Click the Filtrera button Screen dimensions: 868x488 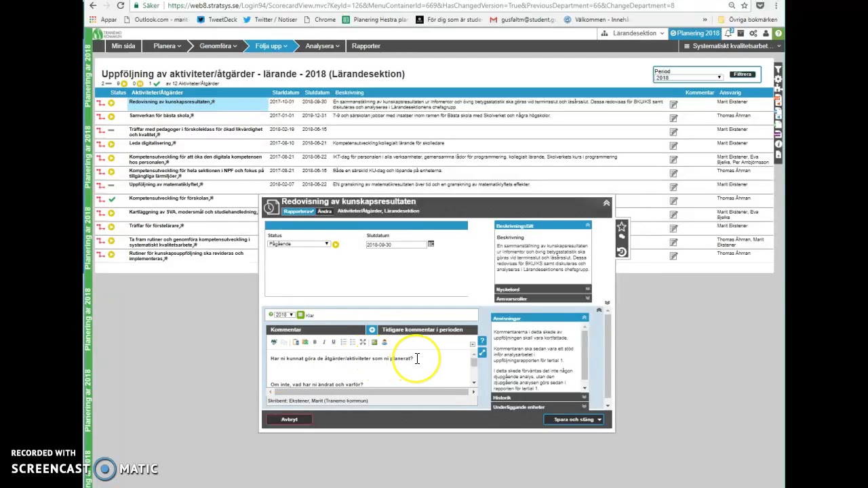pyautogui.click(x=743, y=75)
